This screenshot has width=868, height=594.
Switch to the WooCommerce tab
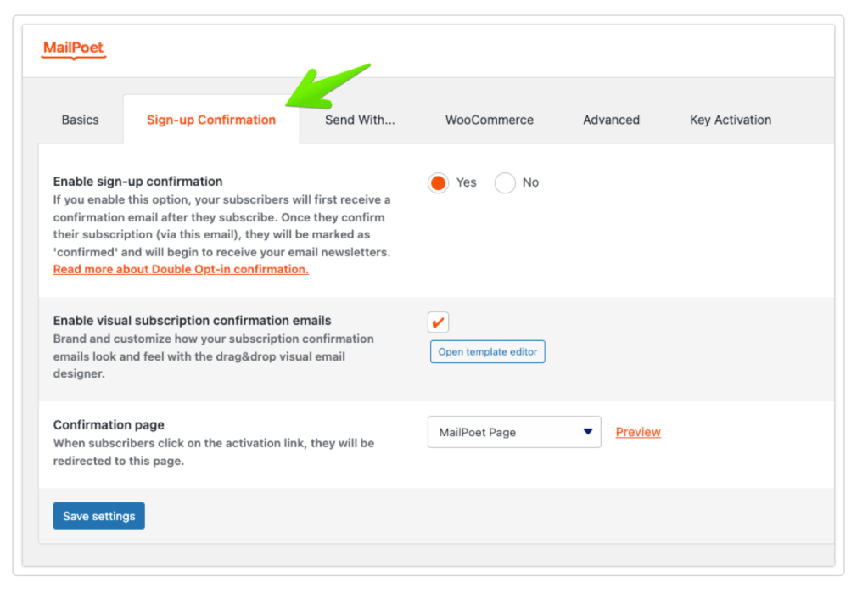(x=489, y=120)
